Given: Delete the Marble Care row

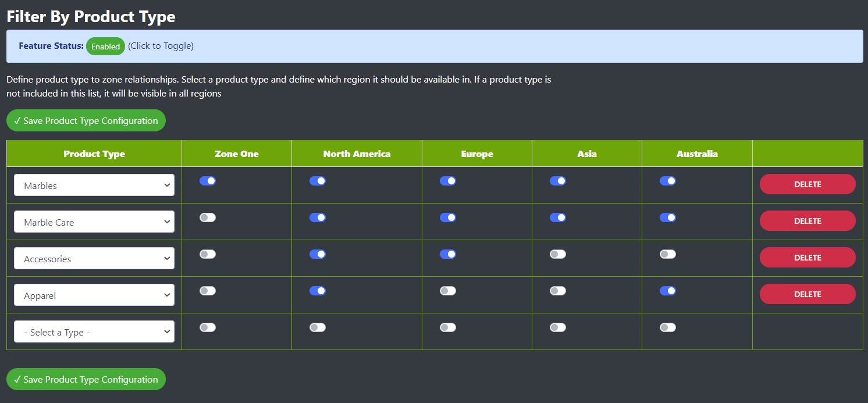Looking at the screenshot, I should pos(807,221).
